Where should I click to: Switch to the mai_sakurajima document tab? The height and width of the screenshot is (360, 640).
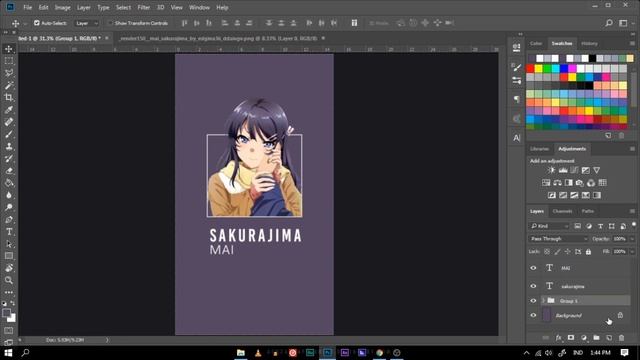pyautogui.click(x=218, y=38)
